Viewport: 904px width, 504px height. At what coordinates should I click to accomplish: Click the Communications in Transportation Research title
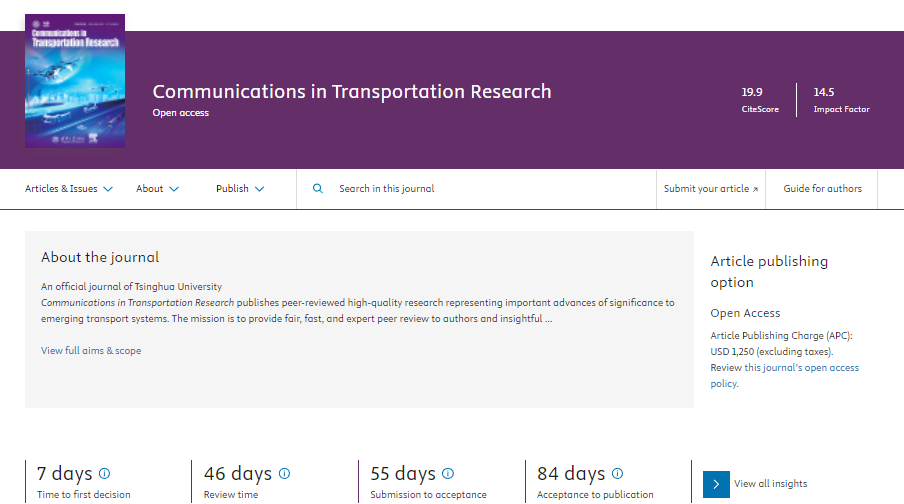click(x=352, y=92)
